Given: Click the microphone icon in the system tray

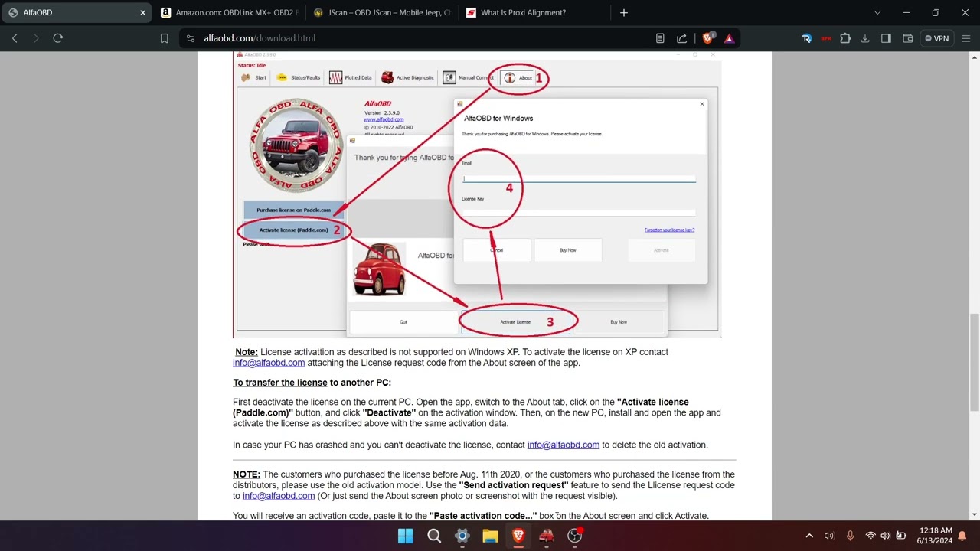Looking at the screenshot, I should click(850, 536).
